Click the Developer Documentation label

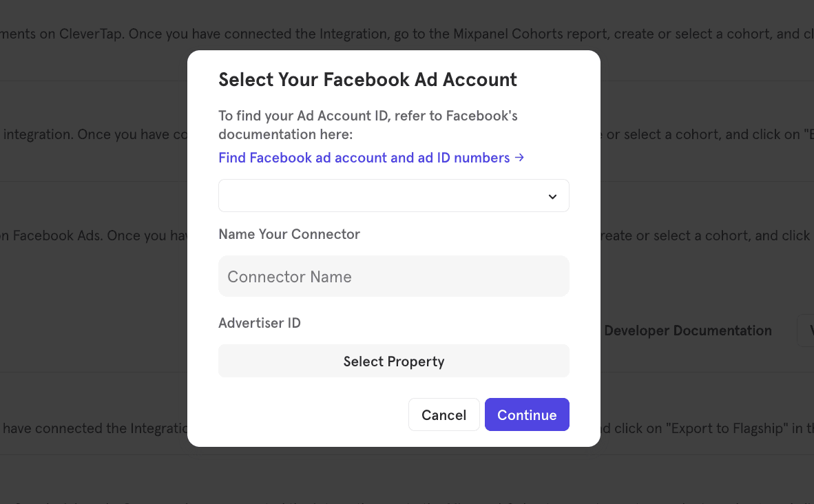[x=687, y=330]
